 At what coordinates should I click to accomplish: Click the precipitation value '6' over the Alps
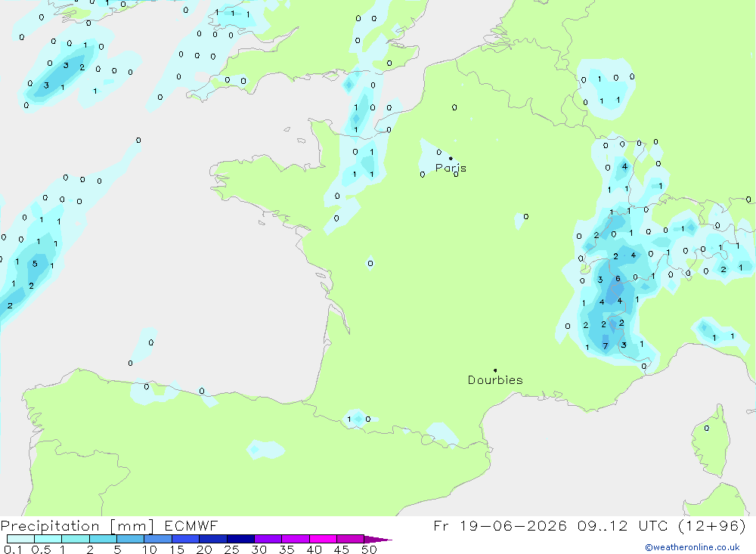point(618,279)
